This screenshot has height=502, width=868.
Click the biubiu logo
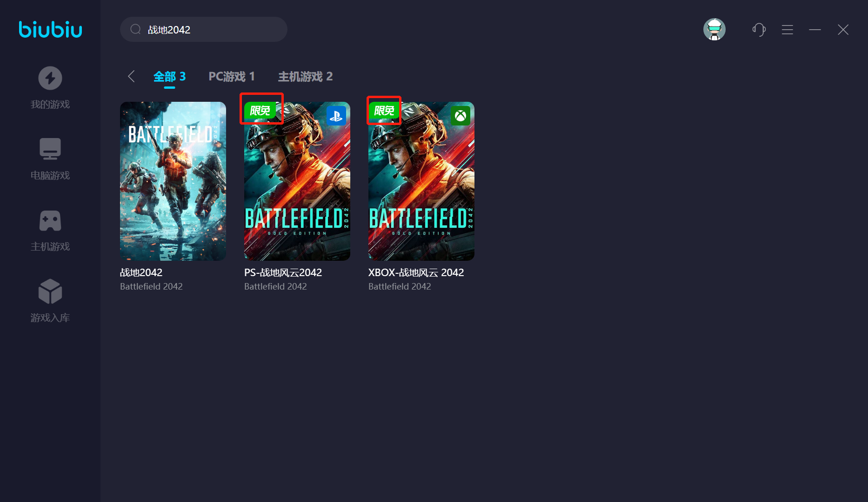pos(50,30)
